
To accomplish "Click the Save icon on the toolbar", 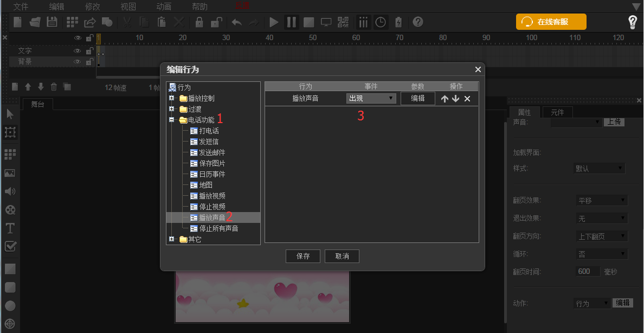I will (x=51, y=22).
